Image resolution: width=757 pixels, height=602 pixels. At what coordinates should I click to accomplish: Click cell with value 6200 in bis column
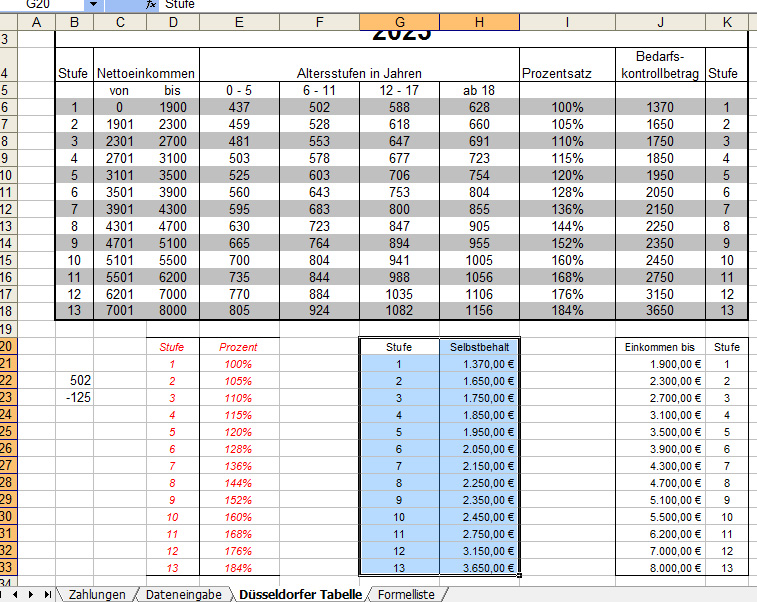click(x=173, y=277)
